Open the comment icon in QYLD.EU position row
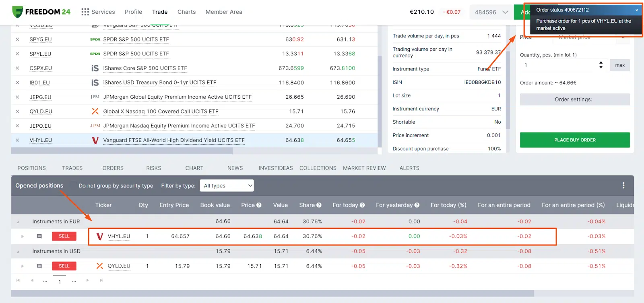The image size is (644, 303). pos(39,266)
